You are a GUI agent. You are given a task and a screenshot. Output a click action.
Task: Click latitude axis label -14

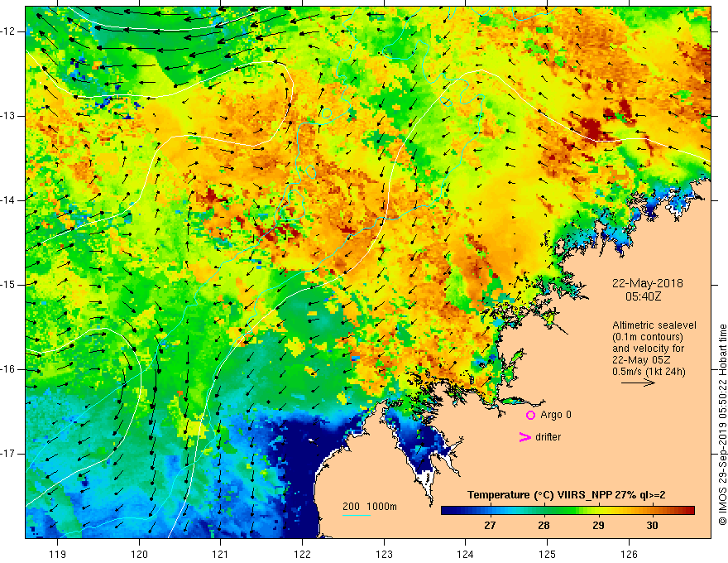tap(8, 200)
